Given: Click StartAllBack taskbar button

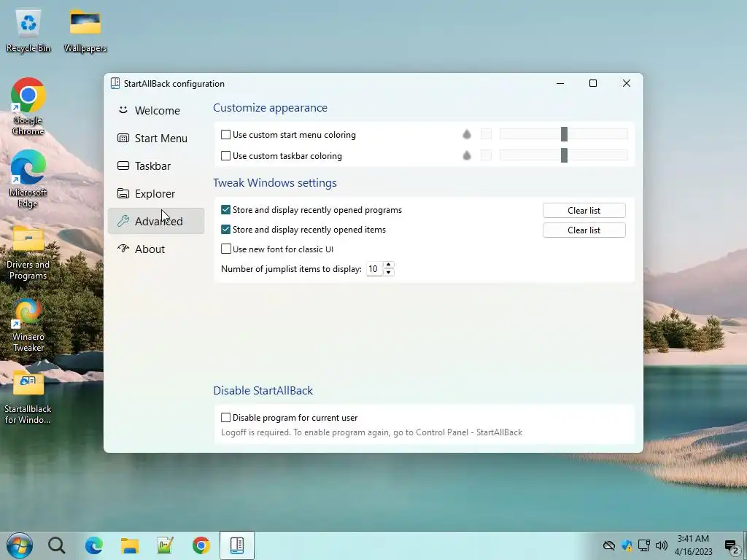Looking at the screenshot, I should (x=237, y=545).
